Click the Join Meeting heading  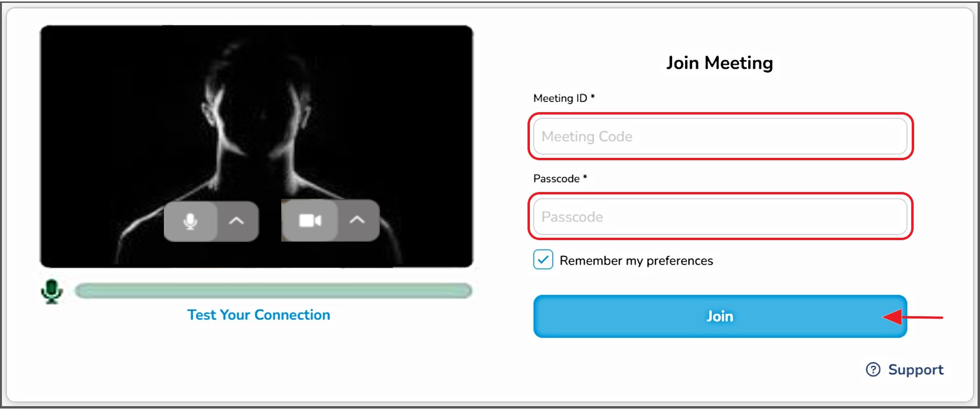(x=719, y=63)
